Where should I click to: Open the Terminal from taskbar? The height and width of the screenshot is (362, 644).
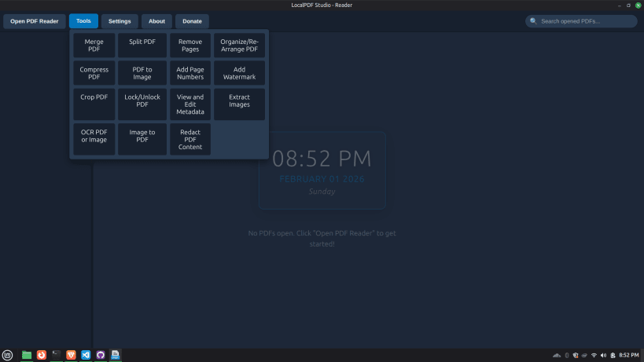[x=57, y=355]
